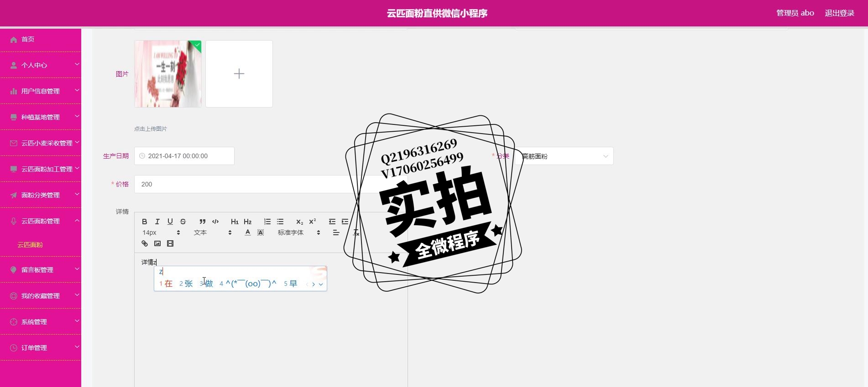Screen dimensions: 868x387
Task: Increase indent in the editor
Action: point(345,222)
